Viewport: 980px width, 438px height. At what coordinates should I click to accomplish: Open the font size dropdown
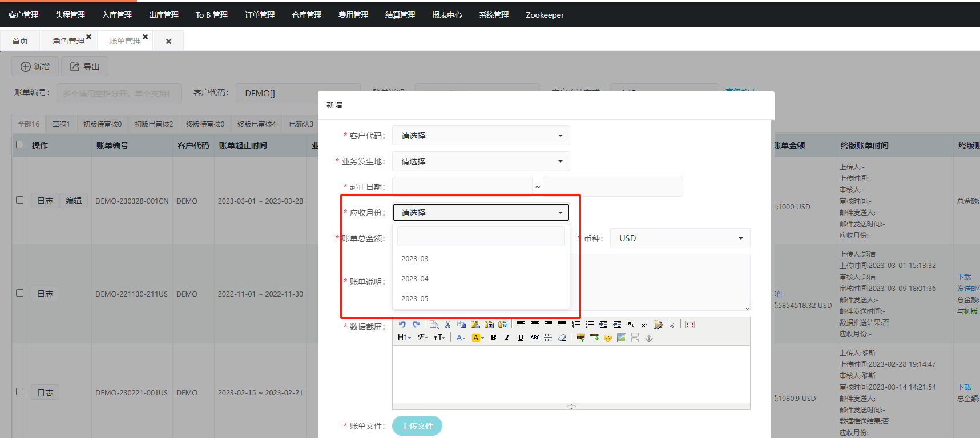(439, 338)
